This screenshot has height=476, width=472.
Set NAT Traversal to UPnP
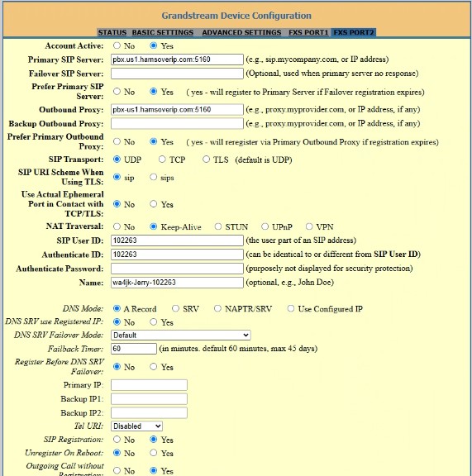[265, 226]
